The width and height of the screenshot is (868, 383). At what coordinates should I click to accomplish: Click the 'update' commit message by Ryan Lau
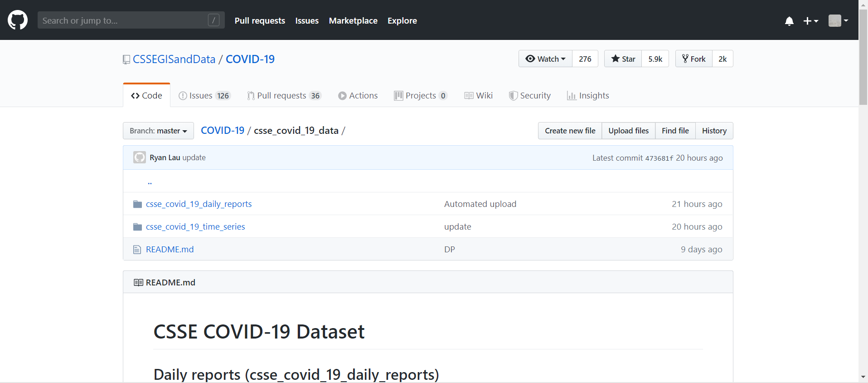click(194, 157)
